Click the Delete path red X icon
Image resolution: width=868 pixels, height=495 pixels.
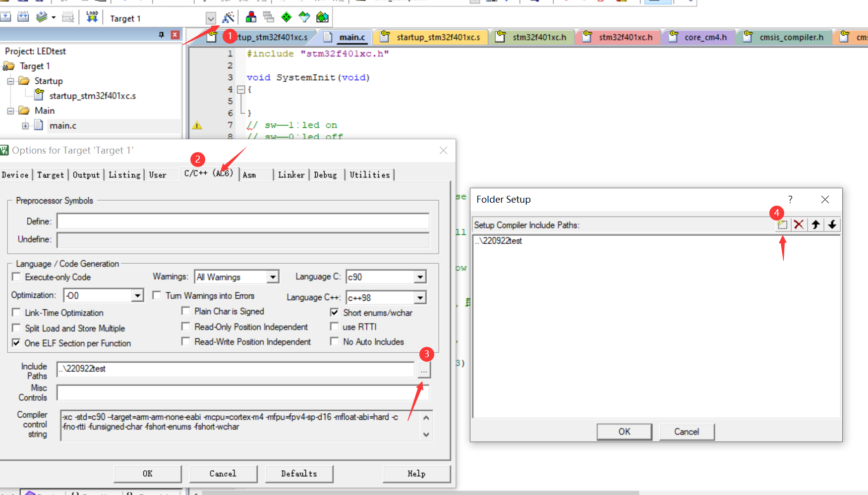click(799, 225)
